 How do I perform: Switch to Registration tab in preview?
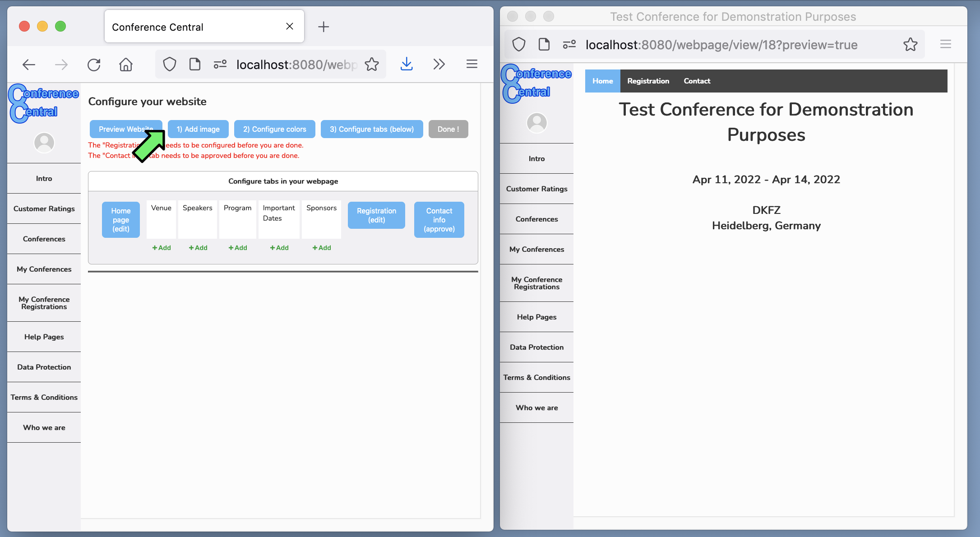tap(648, 81)
